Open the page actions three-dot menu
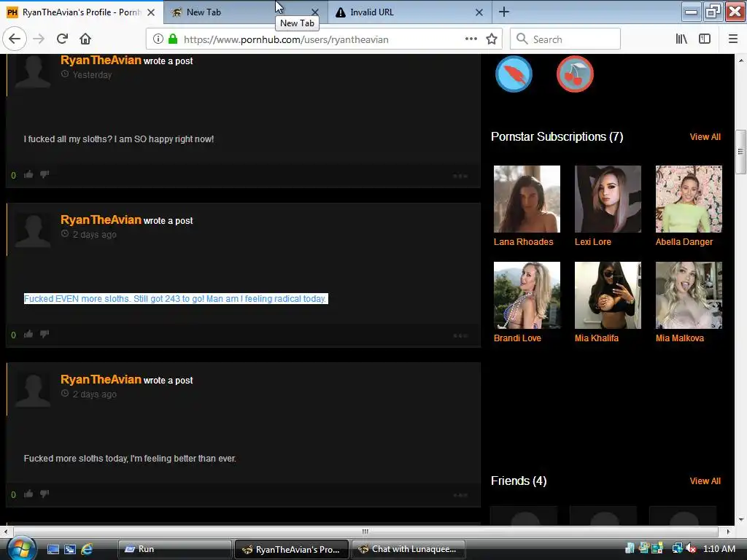This screenshot has height=560, width=747. [471, 39]
